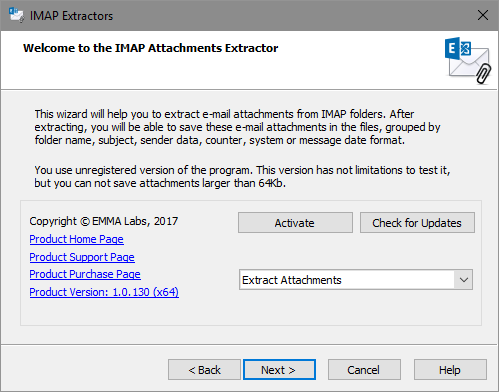Screen dimensions: 499x392
Task: Open the Product Home Page link
Action: (x=76, y=239)
